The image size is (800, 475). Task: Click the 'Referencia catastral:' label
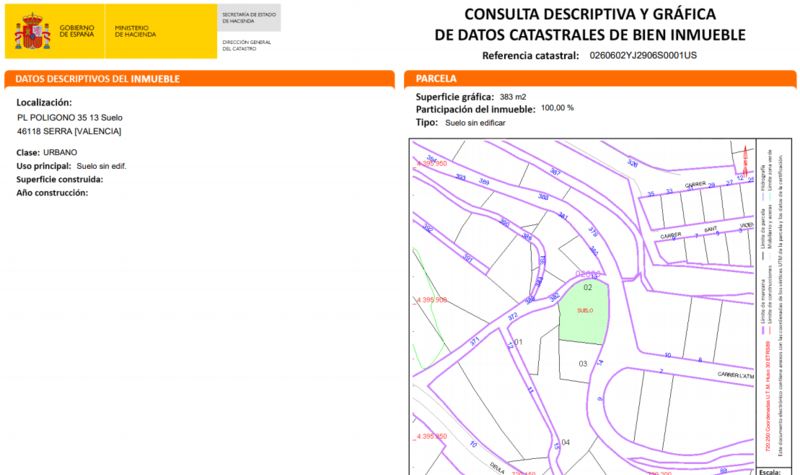click(531, 56)
